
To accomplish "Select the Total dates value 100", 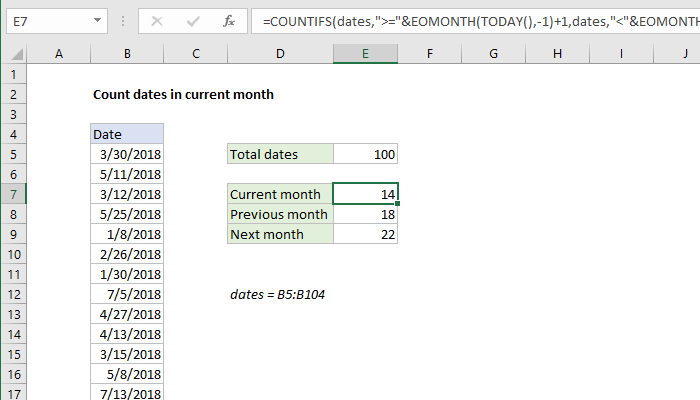I will [x=365, y=154].
